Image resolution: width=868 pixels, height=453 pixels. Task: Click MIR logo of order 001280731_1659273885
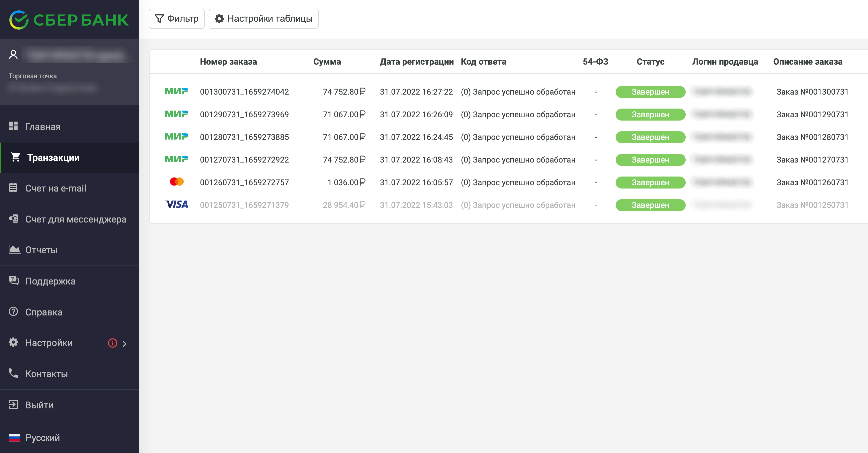coord(176,137)
